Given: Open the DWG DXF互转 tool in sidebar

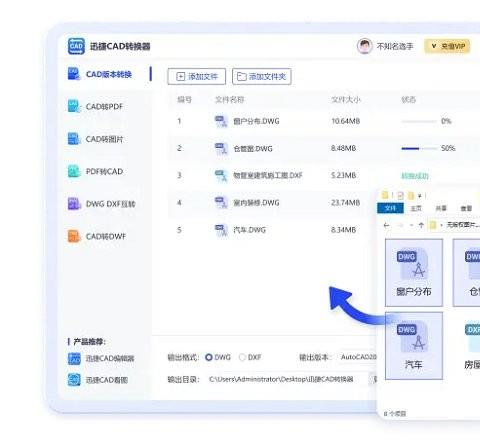Looking at the screenshot, I should pyautogui.click(x=101, y=204).
